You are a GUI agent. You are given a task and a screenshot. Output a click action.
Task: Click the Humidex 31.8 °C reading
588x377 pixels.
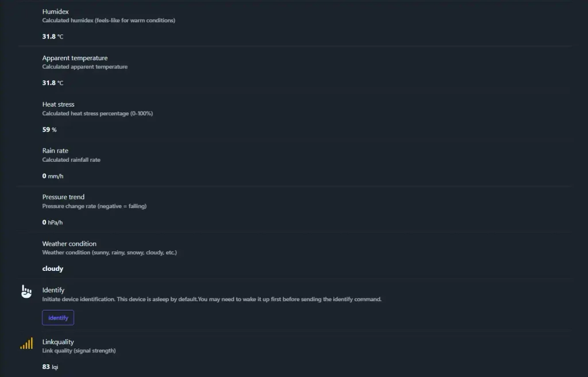pos(53,36)
